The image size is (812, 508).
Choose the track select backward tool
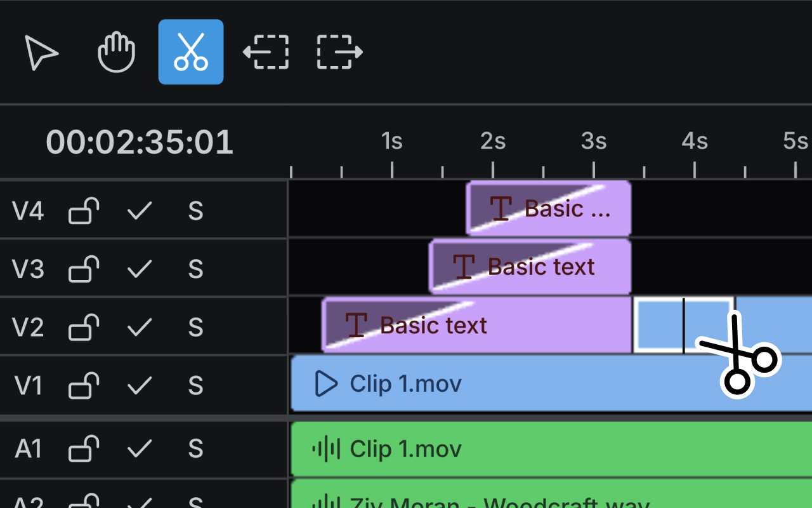[266, 52]
